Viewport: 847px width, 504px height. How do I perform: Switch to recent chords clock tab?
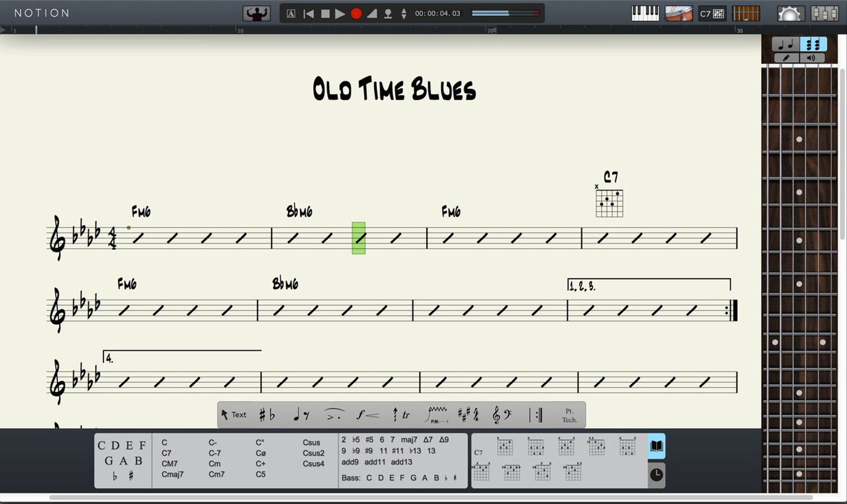[x=656, y=474]
